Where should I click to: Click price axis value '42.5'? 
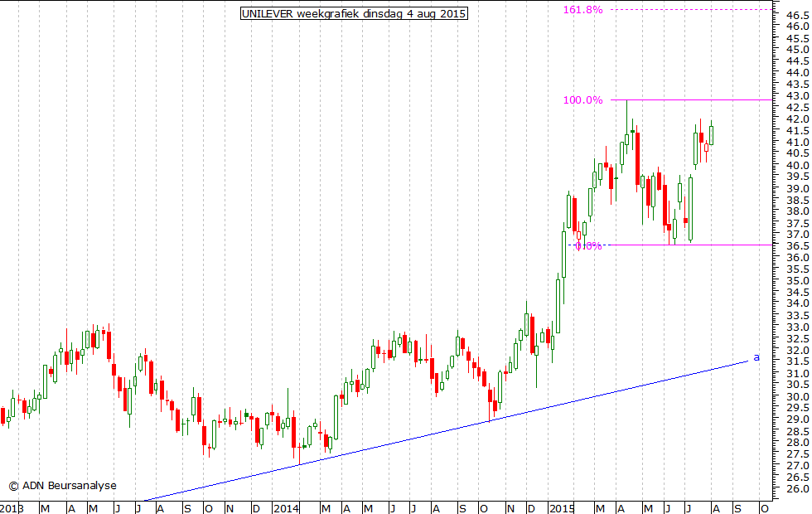point(797,108)
